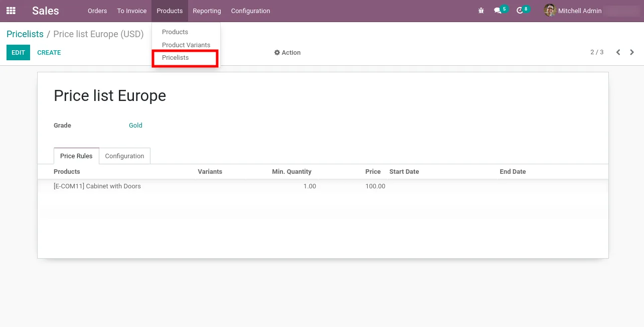Click the 100.00 price cell
The width and height of the screenshot is (644, 327).
coord(375,186)
